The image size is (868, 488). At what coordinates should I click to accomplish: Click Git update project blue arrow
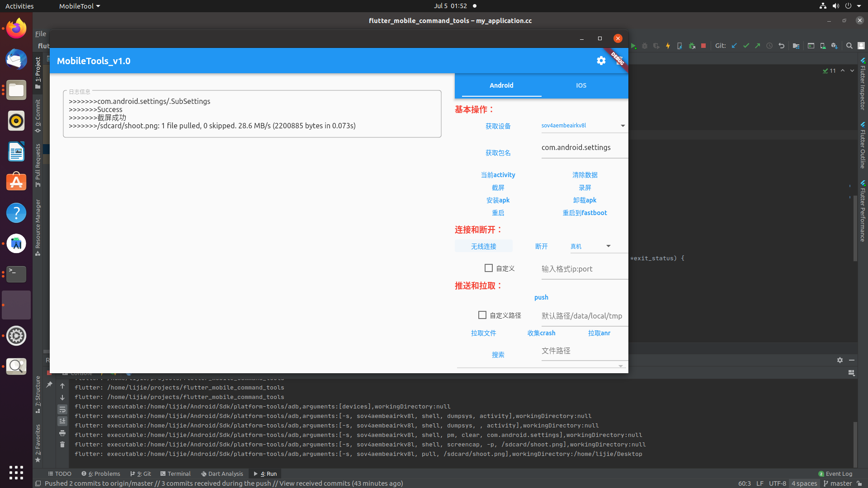click(734, 46)
